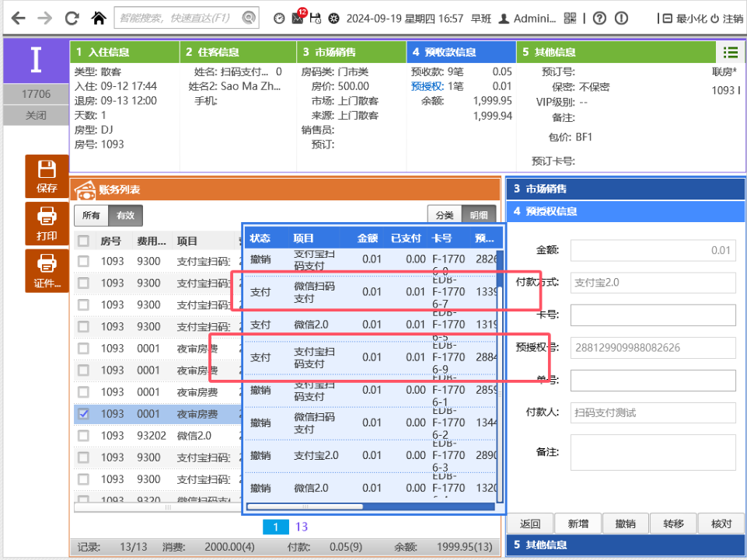Viewport: 747px width, 560px height.
Task: Switch to the 有效 filter tab
Action: pos(125,216)
